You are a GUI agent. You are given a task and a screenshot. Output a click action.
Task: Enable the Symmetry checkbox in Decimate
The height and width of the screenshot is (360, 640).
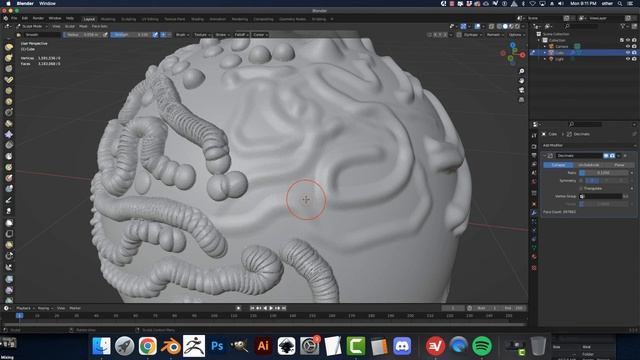coord(582,180)
